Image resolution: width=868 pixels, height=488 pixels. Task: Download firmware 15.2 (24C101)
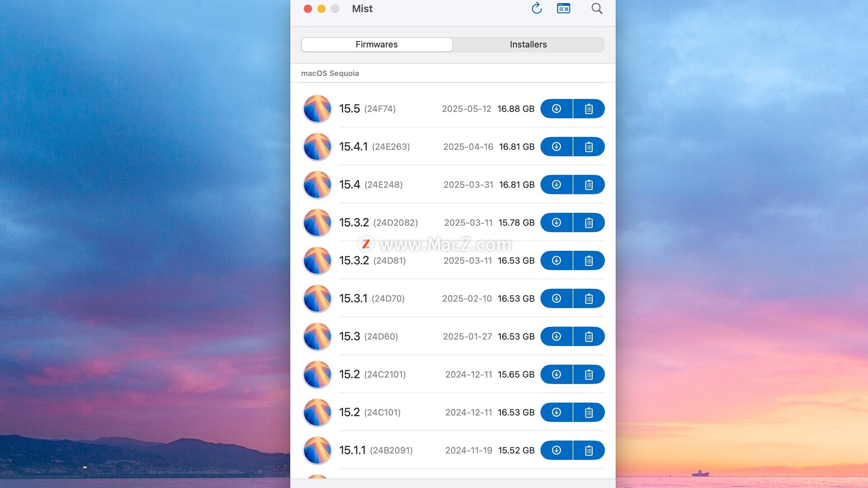[x=557, y=412]
